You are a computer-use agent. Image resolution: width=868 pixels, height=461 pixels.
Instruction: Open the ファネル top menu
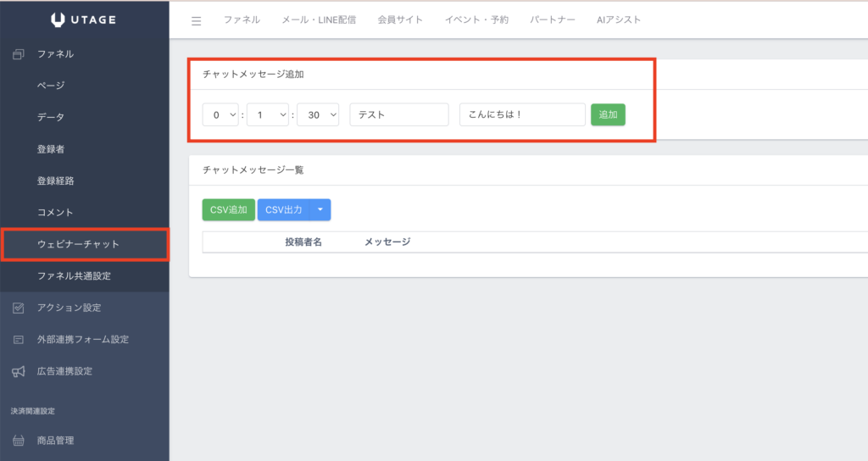(242, 20)
